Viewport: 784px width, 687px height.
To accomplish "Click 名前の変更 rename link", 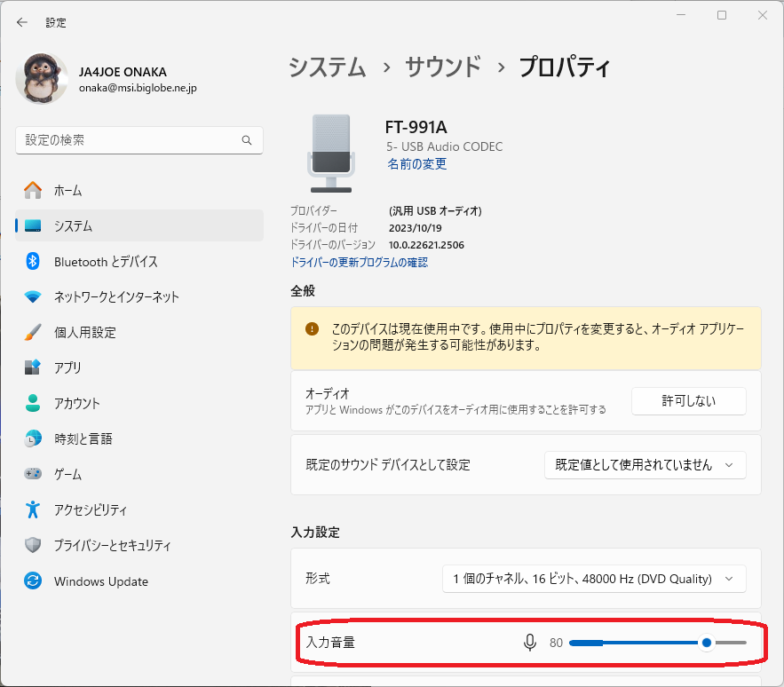I will click(x=417, y=164).
